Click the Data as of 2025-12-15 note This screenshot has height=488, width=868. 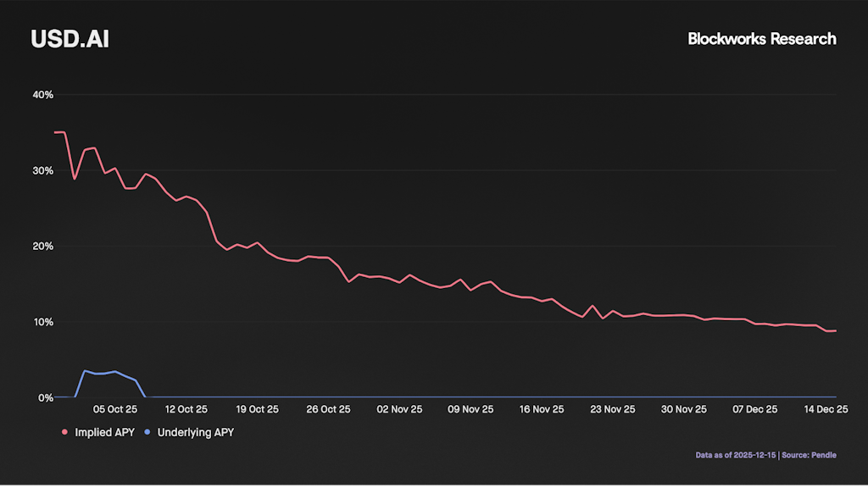(735, 455)
